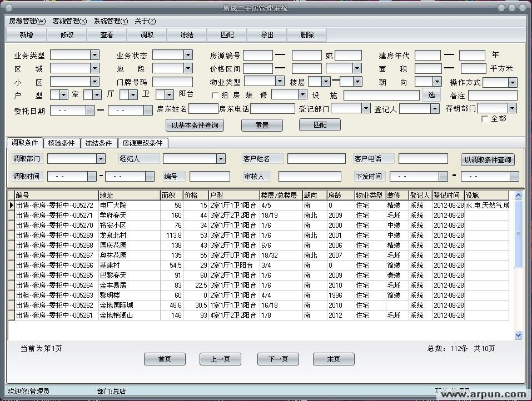Click the 客户姓名 input field
The height and width of the screenshot is (401, 532).
coord(316,159)
